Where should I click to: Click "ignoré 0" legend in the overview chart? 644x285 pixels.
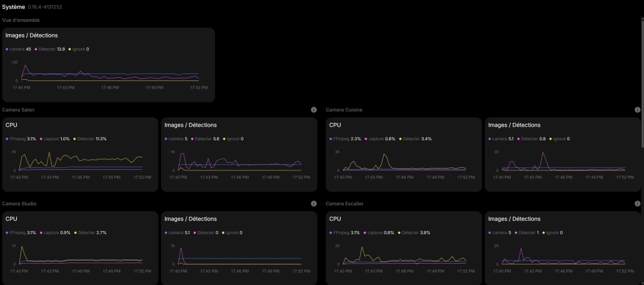(x=79, y=49)
